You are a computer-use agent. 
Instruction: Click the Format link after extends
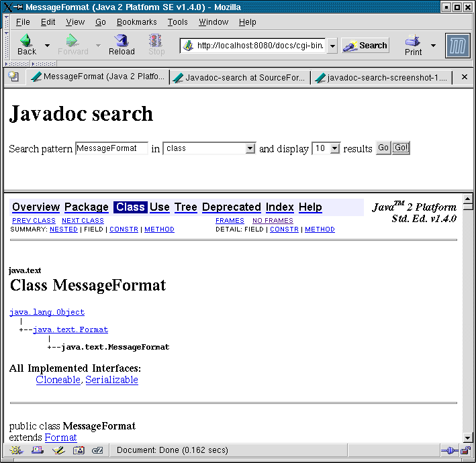[60, 438]
